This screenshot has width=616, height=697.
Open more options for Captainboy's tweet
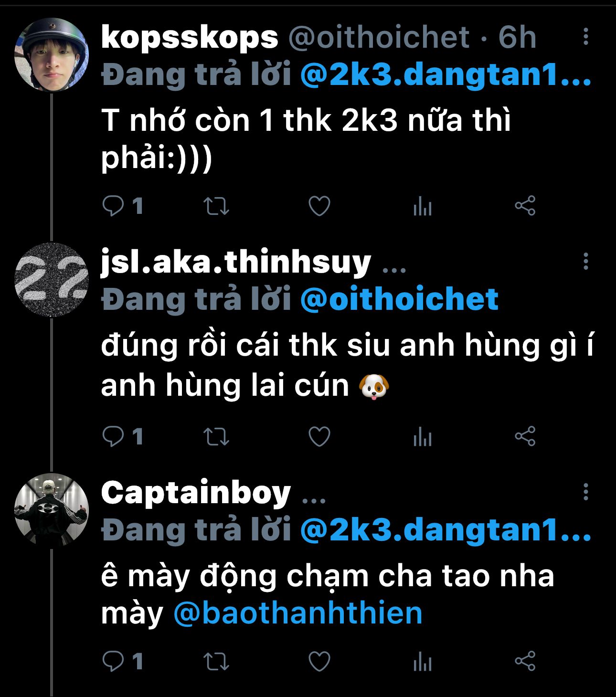tap(585, 492)
